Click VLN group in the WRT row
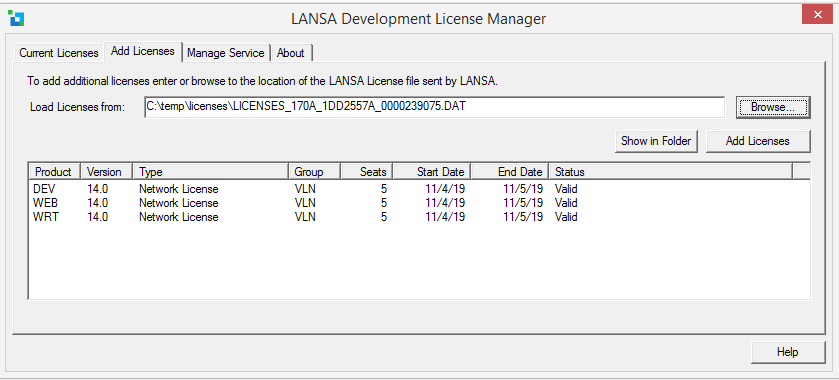The image size is (839, 380). tap(305, 217)
